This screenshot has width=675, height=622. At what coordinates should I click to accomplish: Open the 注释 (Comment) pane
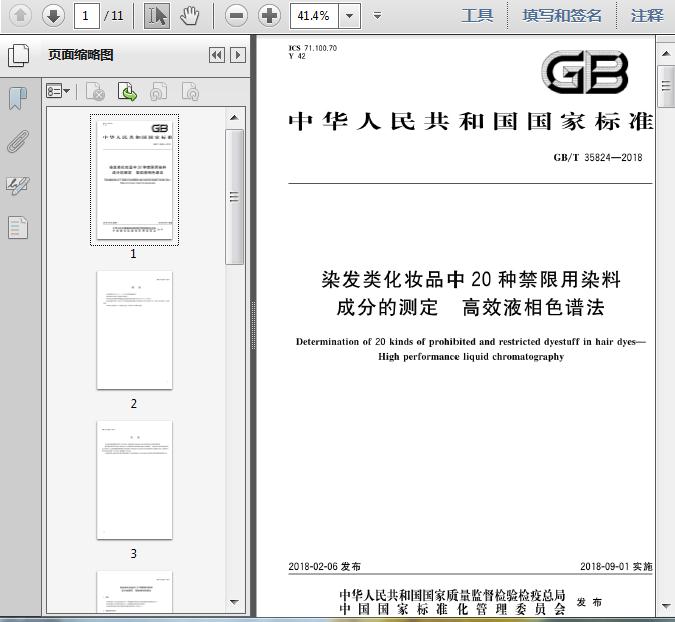(647, 15)
